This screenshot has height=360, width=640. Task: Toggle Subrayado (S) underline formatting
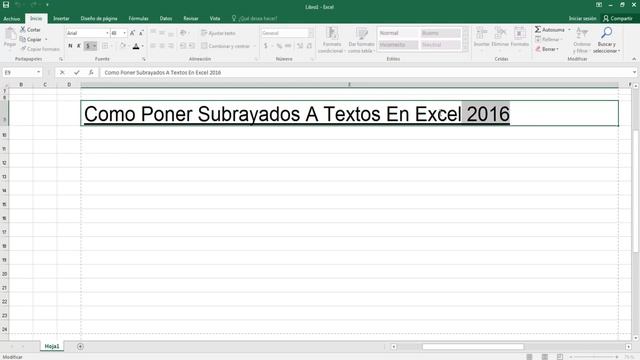tap(87, 46)
